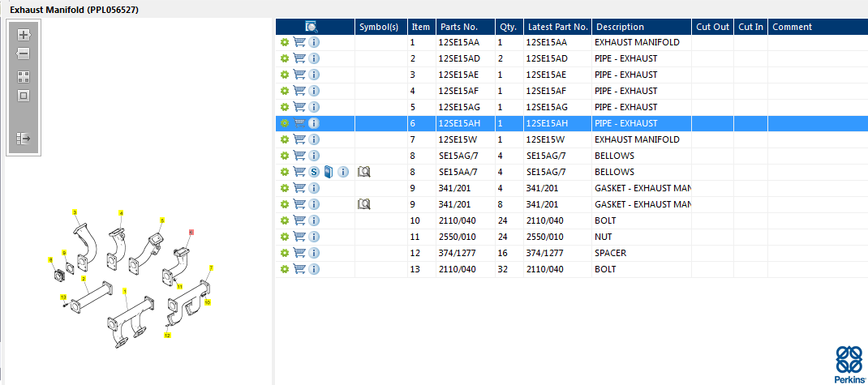Select callout 3 on the diagram

pos(75,212)
